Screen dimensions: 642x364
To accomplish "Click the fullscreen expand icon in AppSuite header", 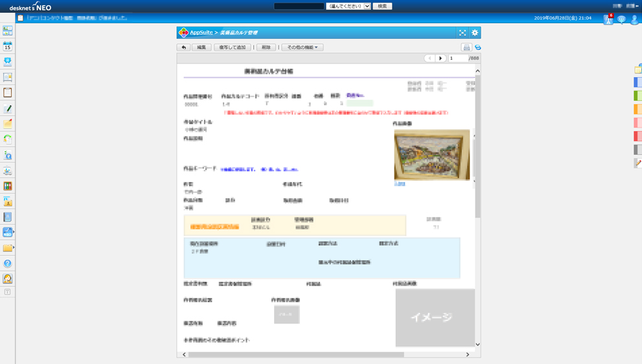I will [463, 32].
